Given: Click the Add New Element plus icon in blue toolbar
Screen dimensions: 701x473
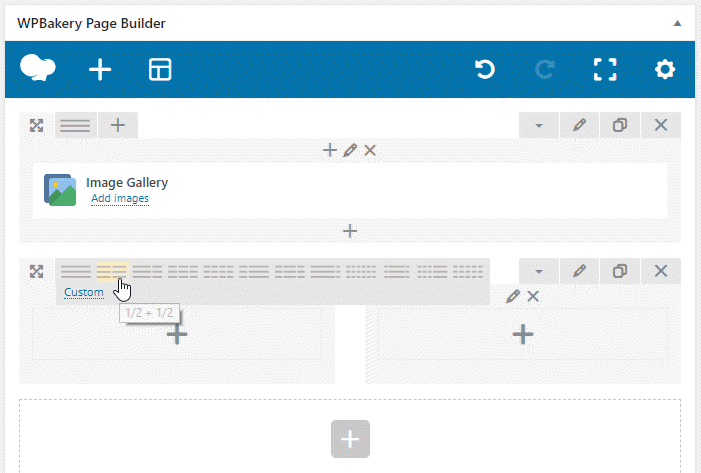Looking at the screenshot, I should [x=100, y=69].
